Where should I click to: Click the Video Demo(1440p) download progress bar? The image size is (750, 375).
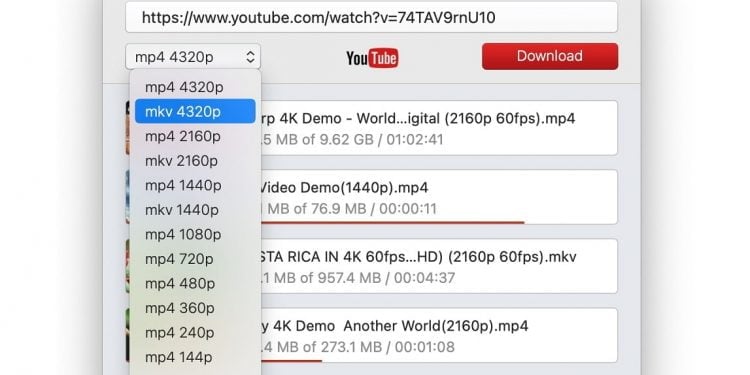tap(393, 222)
